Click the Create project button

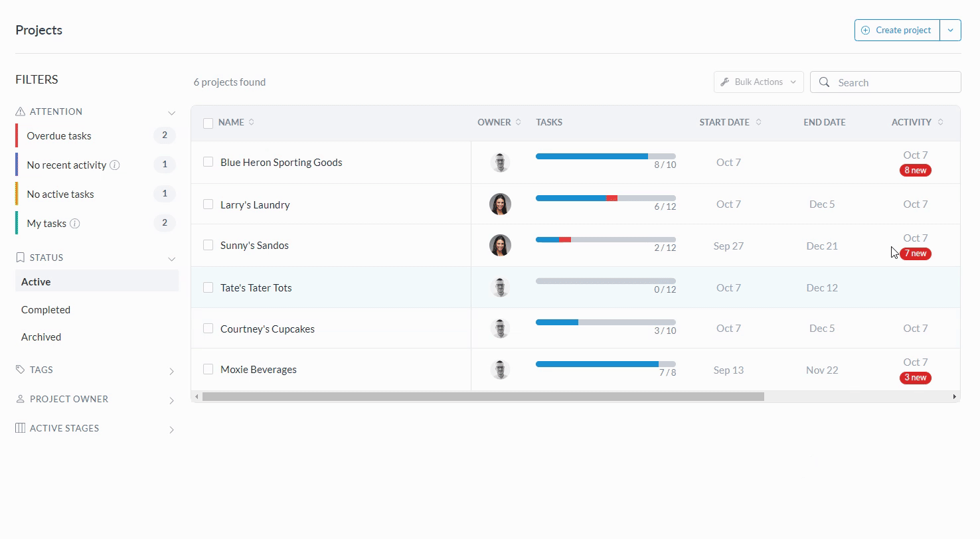(897, 30)
